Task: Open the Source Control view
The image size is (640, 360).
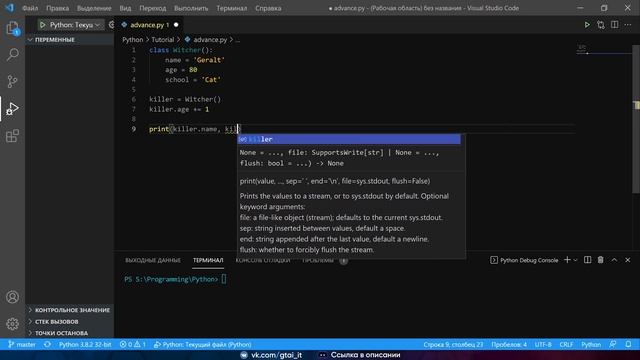Action: tap(13, 82)
